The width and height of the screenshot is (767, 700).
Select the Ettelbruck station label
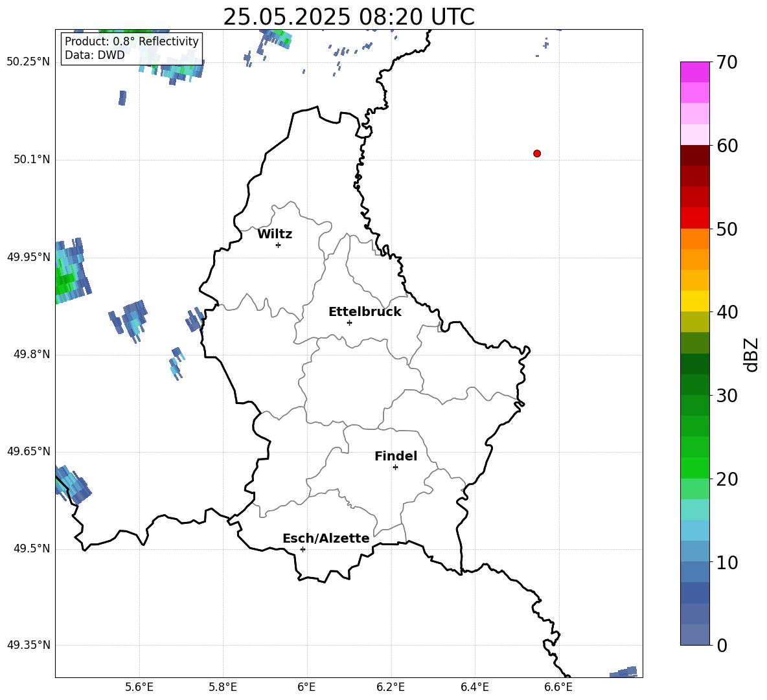click(x=365, y=312)
